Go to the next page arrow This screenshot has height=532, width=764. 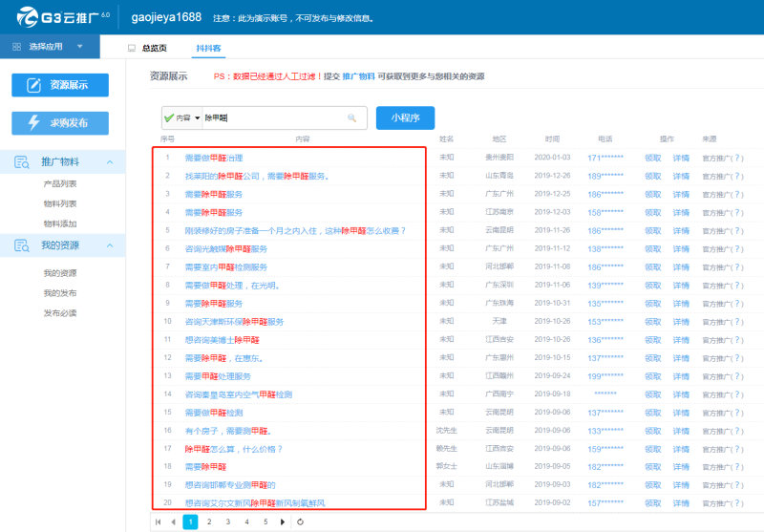point(283,521)
